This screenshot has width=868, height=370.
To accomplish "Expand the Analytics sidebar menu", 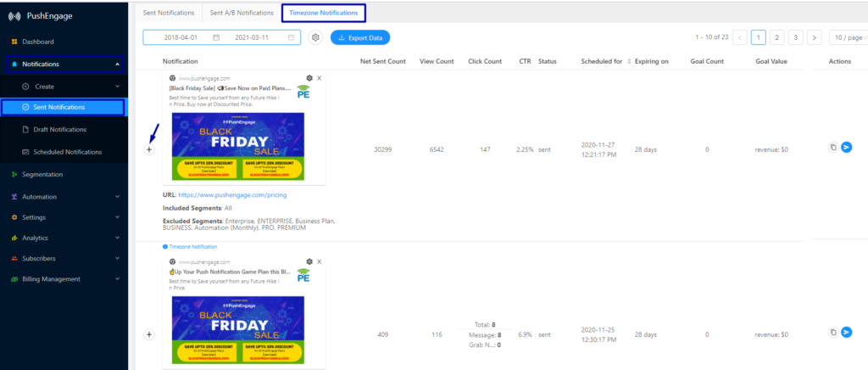I will (64, 238).
